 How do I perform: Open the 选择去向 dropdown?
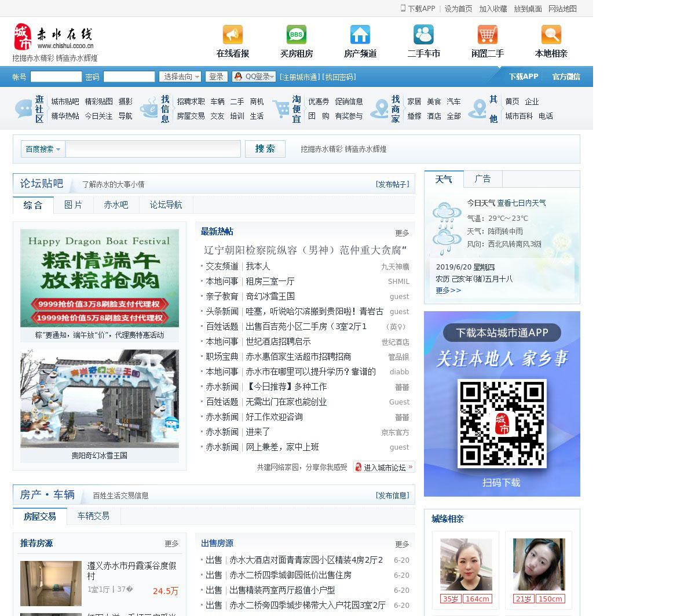click(x=180, y=76)
